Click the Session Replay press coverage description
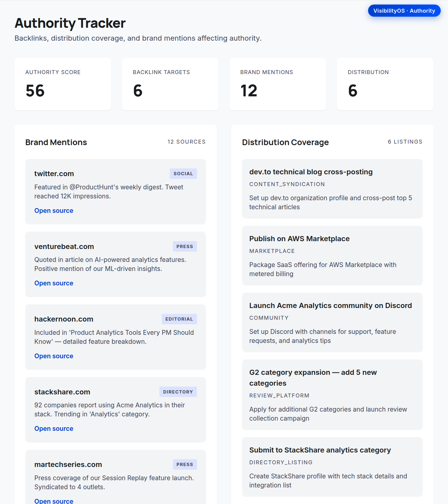Screen dimensions: 448x504 [114, 483]
